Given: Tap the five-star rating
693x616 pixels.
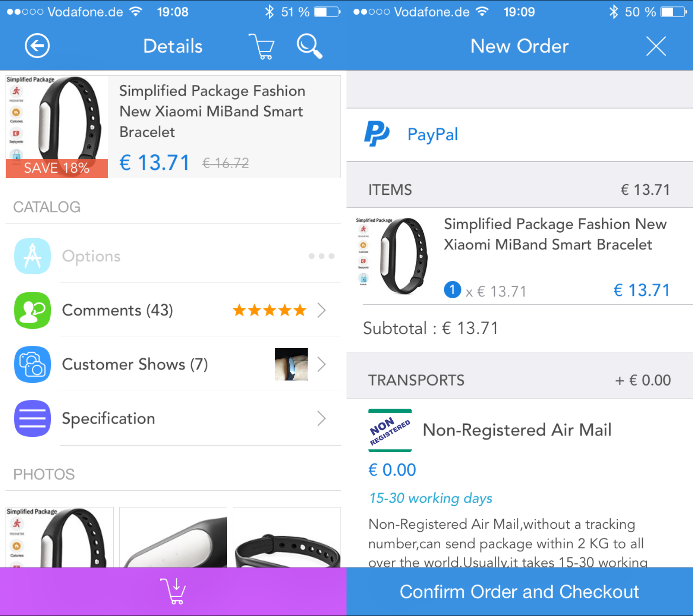Looking at the screenshot, I should tap(270, 310).
